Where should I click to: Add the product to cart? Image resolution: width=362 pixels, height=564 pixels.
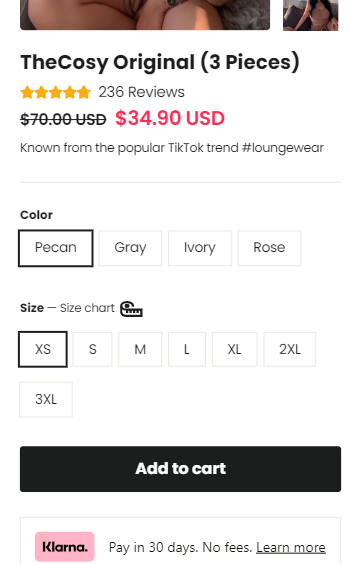180,469
